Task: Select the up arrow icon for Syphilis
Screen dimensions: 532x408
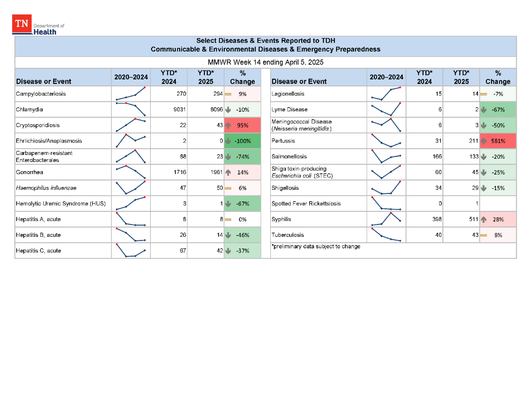Action: pos(483,219)
